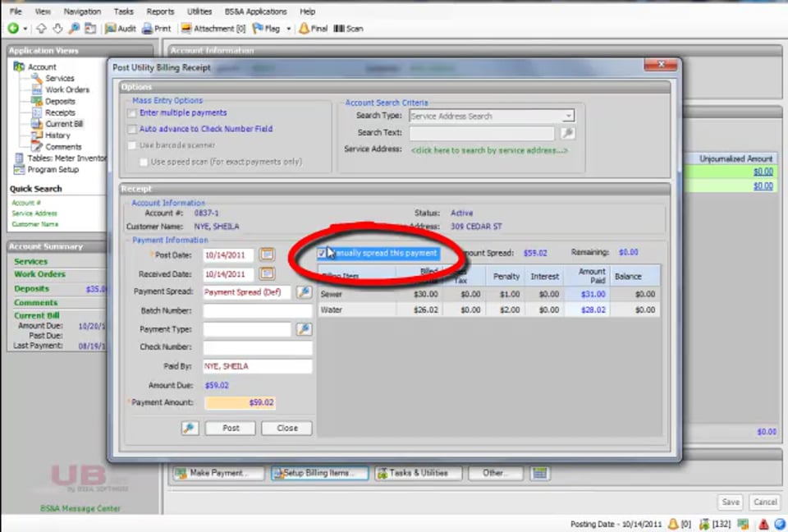This screenshot has height=532, width=788.
Task: Click the Payment Spread lookup icon
Action: (x=304, y=292)
